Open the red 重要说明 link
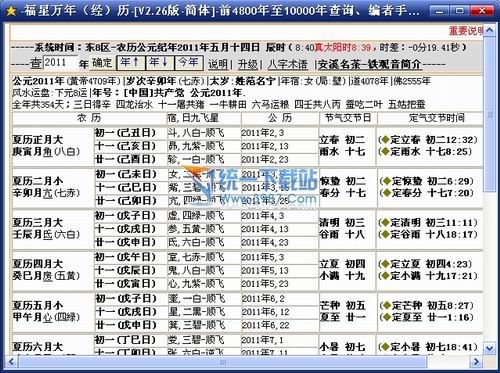Image resolution: width=500 pixels, height=373 pixels. [466, 31]
